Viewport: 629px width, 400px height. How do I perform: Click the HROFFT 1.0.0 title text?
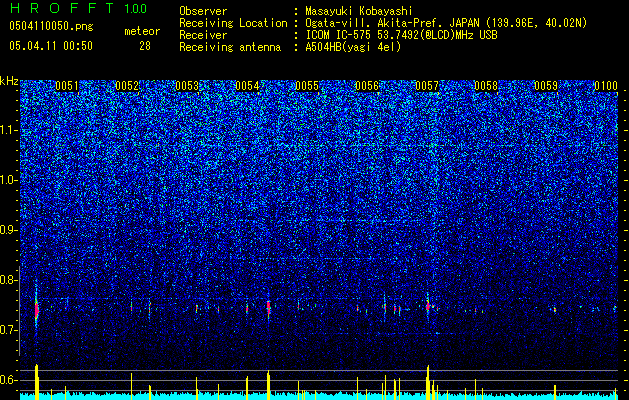[x=78, y=8]
